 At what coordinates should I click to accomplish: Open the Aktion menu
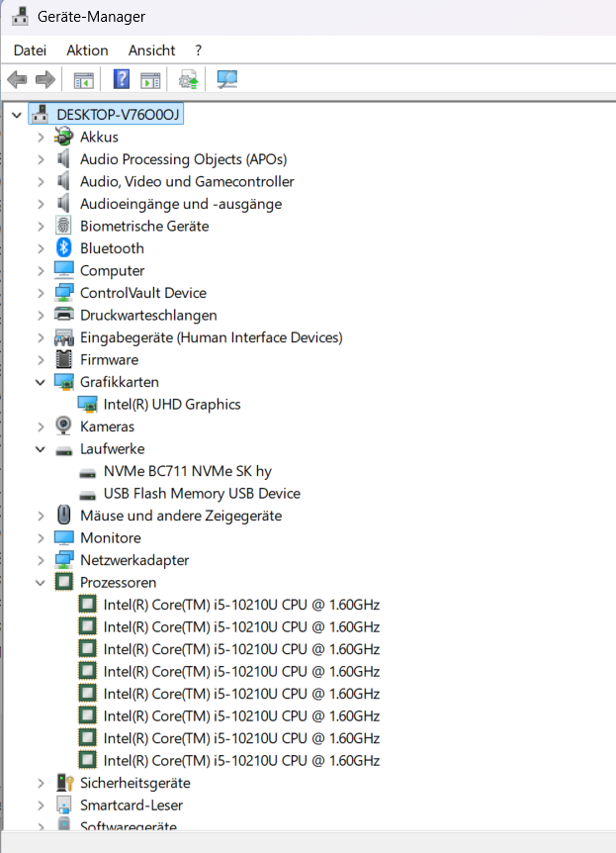(x=87, y=50)
